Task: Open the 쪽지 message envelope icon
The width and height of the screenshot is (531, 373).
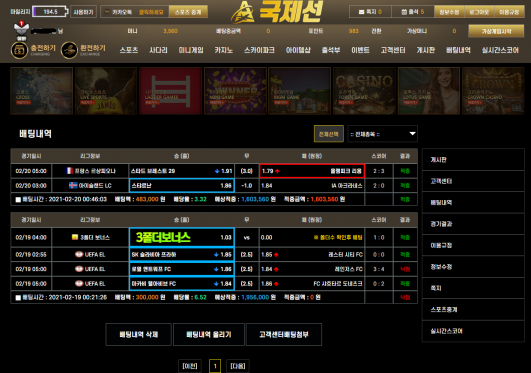Action: coord(361,12)
